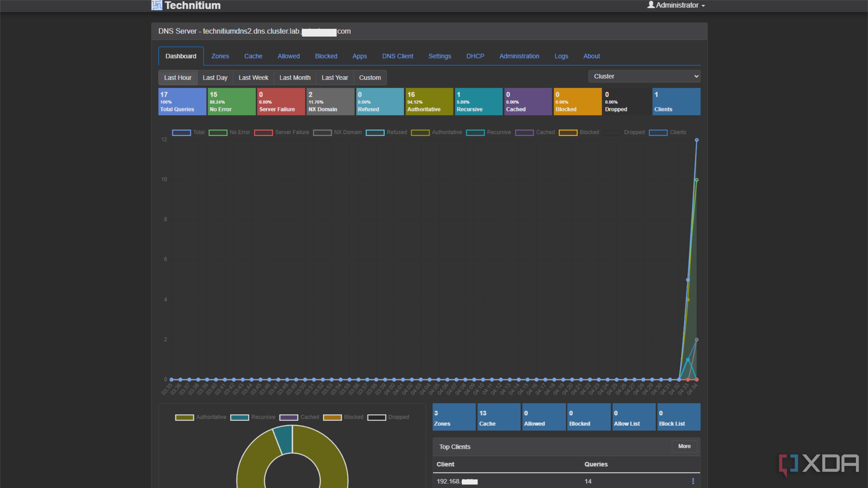Open the Cache tab
Viewport: 868px width, 488px height.
click(253, 56)
